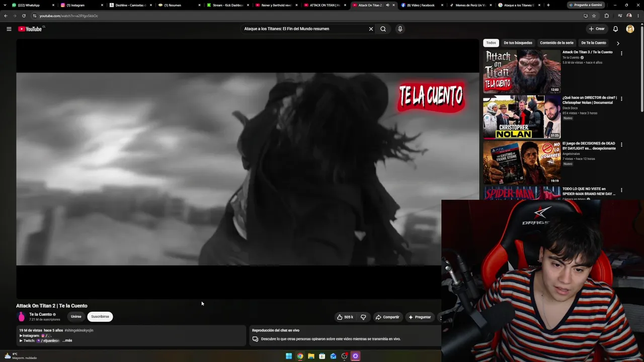Show more filter chips with the arrow
Image resolution: width=644 pixels, height=362 pixels.
point(618,43)
